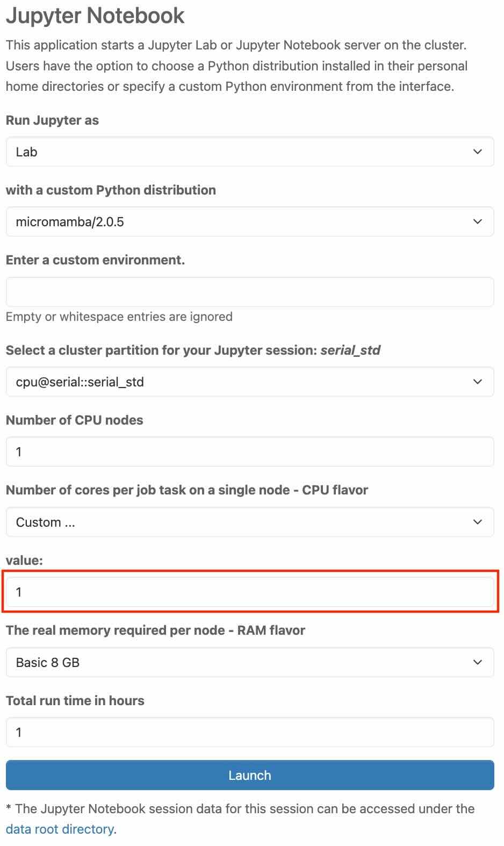Click the chevron arrow beside Lab
504x846 pixels.
coord(477,152)
